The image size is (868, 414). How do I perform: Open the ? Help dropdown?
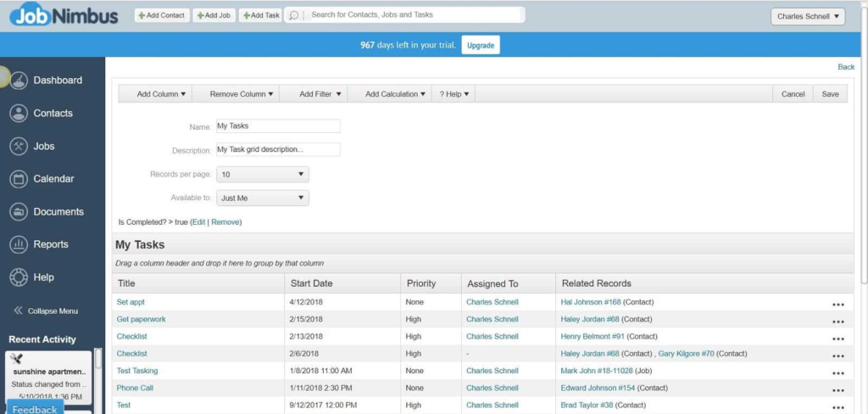point(454,94)
